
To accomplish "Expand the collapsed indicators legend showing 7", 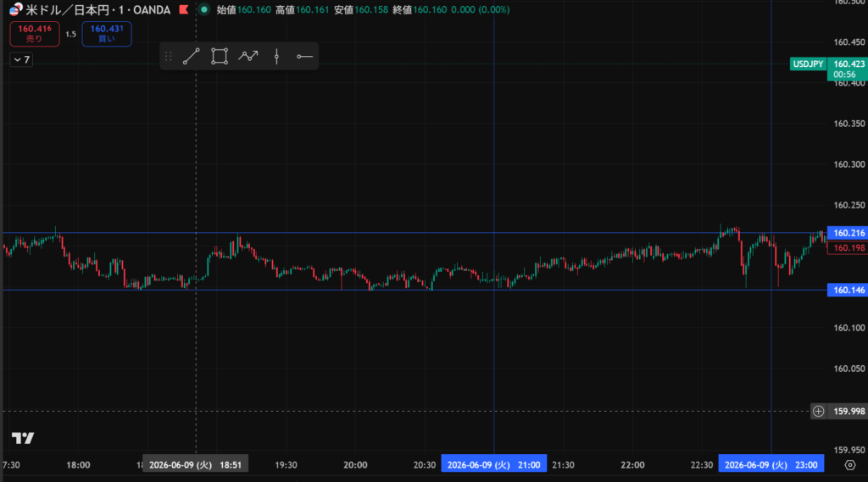I will (21, 60).
